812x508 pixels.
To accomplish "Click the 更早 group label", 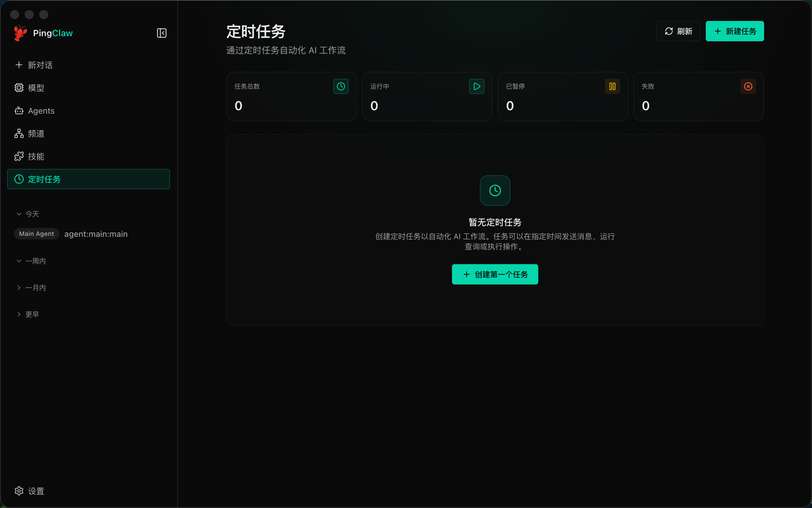I will pos(32,314).
